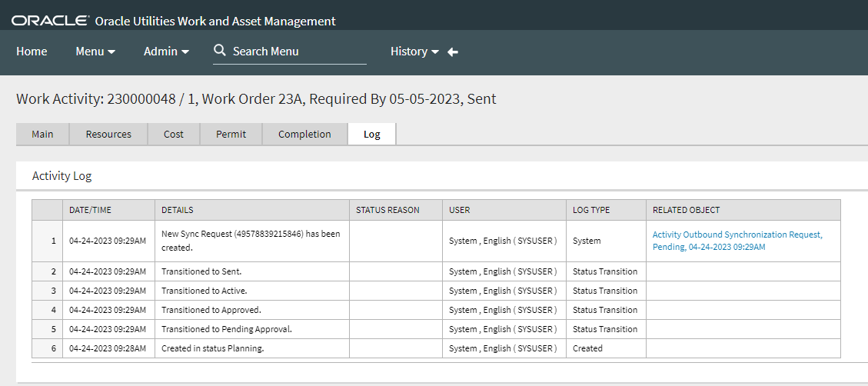Click the search magnifier icon
Screen dimensions: 868x386
(220, 51)
